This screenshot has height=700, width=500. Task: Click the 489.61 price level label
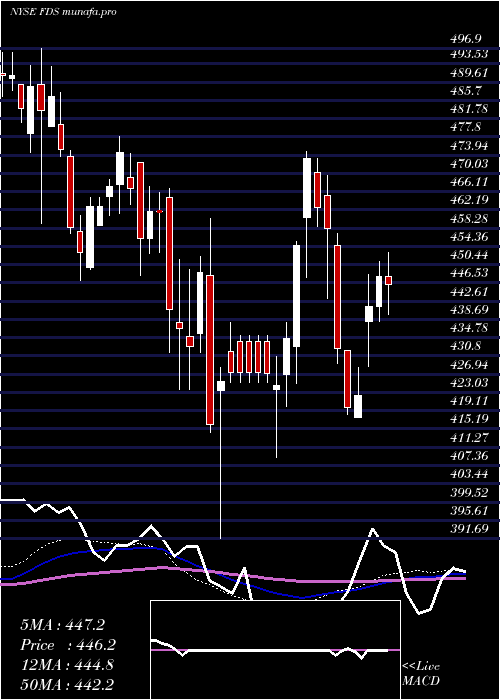(471, 73)
